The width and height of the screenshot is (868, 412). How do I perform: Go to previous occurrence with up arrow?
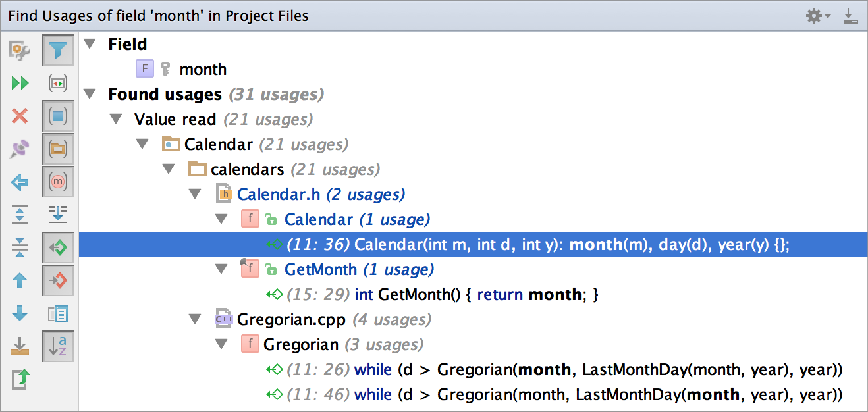[20, 280]
